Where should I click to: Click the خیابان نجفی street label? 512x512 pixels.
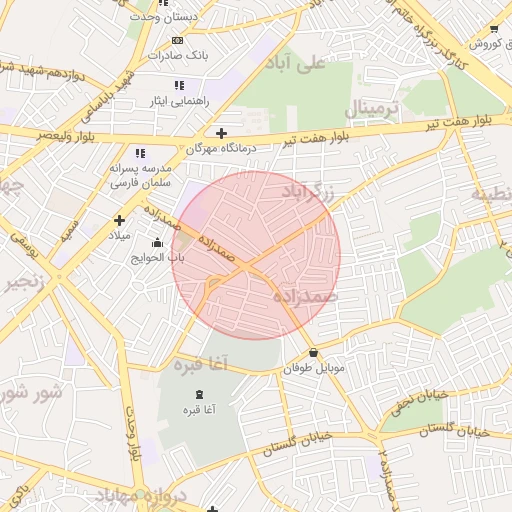(x=420, y=403)
